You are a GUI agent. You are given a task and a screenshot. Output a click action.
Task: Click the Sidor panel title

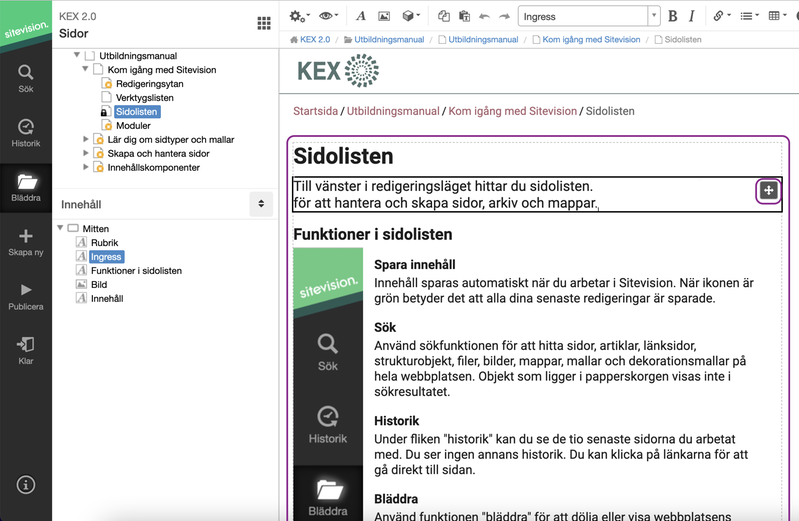pos(73,34)
